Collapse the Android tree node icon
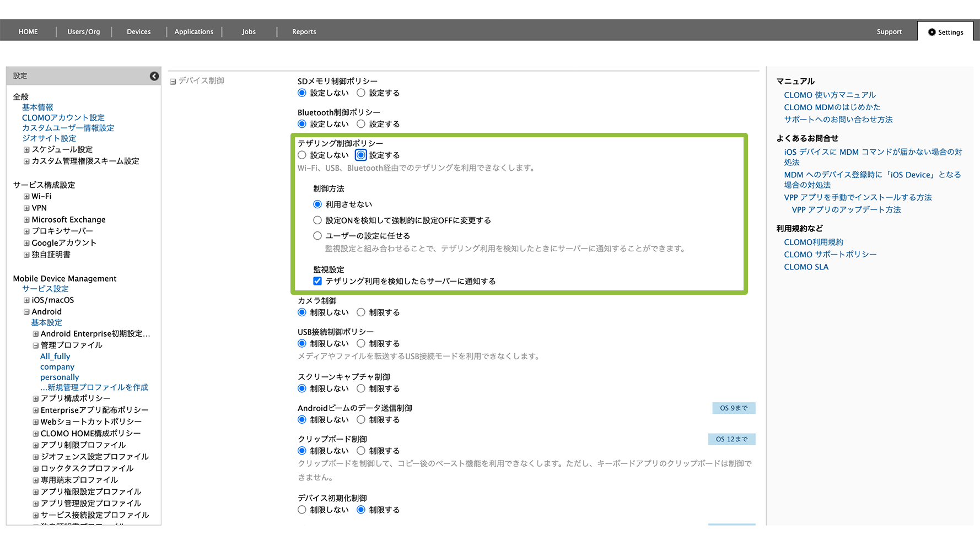This screenshot has width=980, height=551. (x=26, y=312)
